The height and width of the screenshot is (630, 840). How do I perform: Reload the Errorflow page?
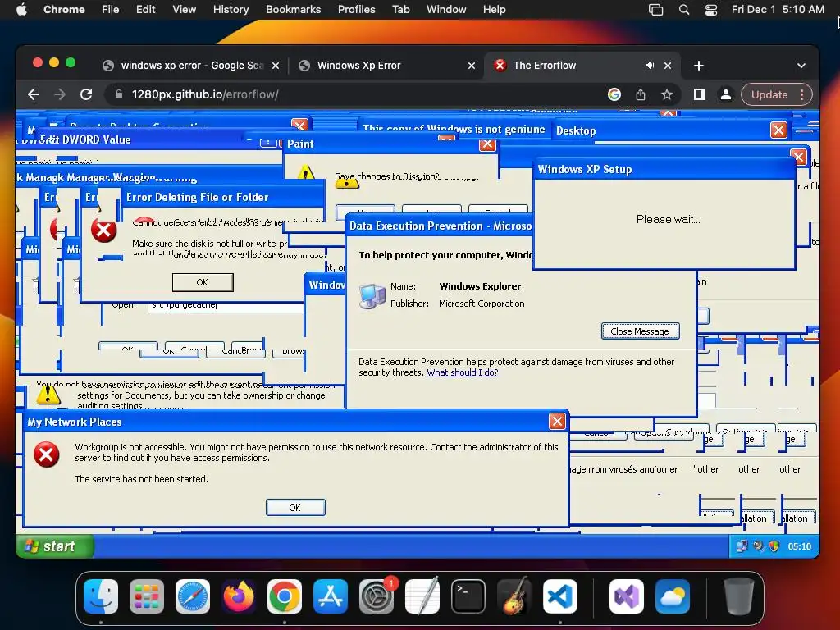[x=86, y=95]
